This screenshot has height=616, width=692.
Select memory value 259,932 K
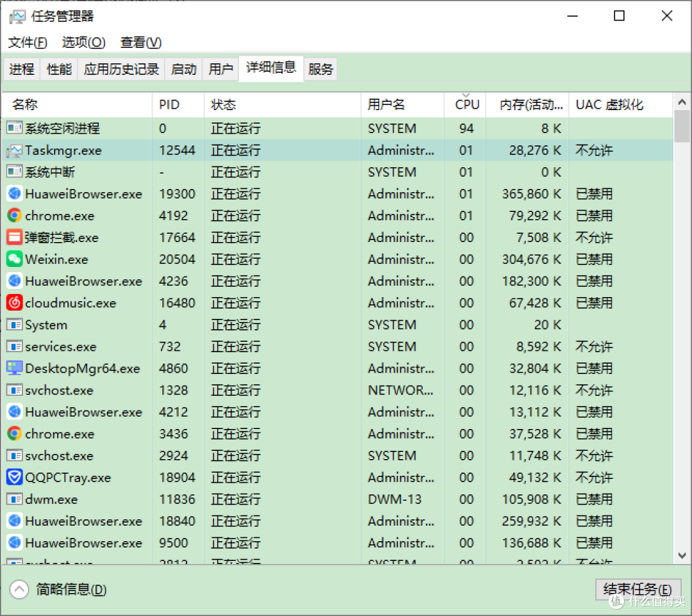[x=531, y=521]
